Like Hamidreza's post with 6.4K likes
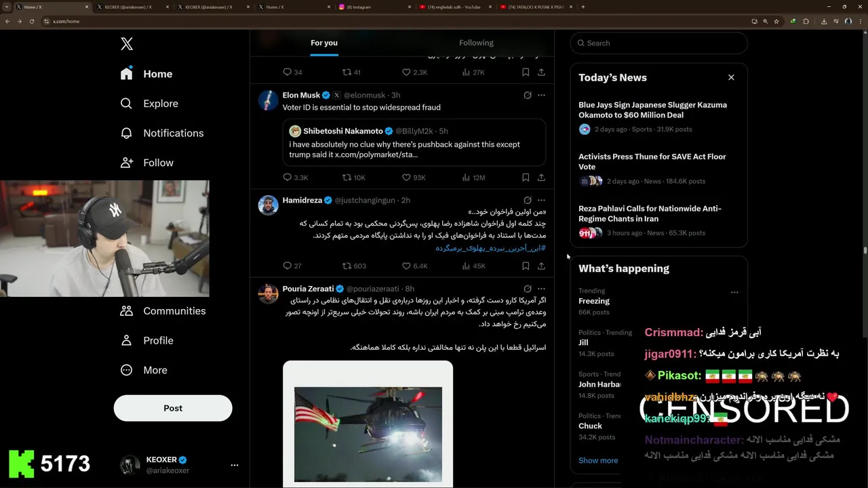 414,266
